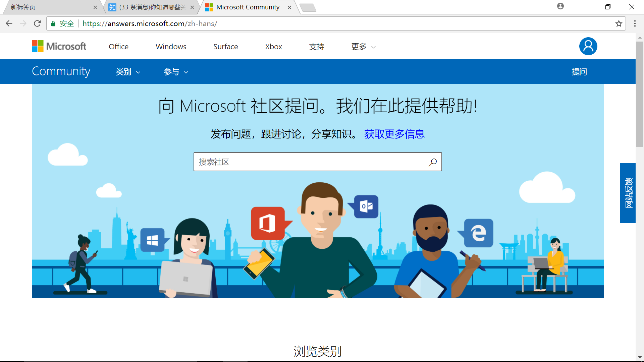This screenshot has height=362, width=644.
Task: Reload the page
Action: pyautogui.click(x=37, y=23)
